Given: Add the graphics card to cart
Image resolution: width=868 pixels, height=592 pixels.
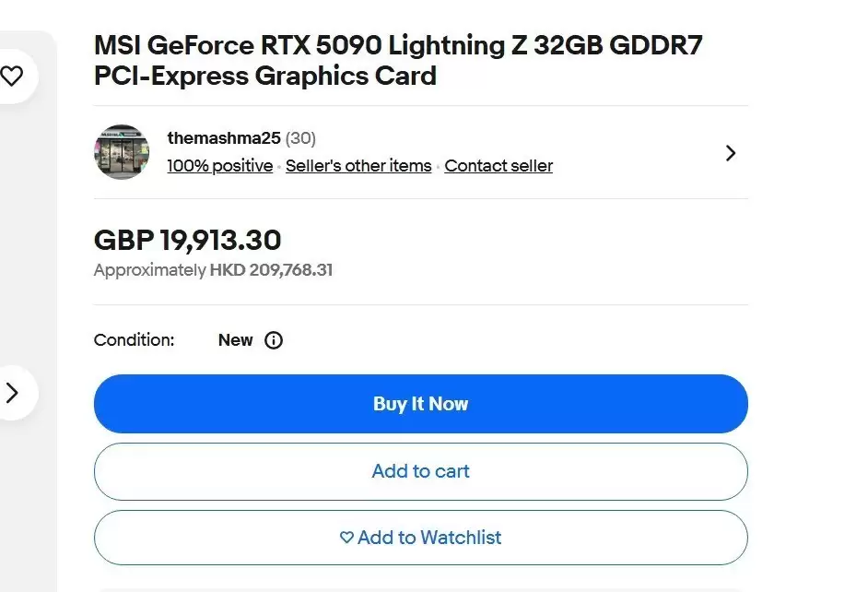Looking at the screenshot, I should (x=420, y=471).
